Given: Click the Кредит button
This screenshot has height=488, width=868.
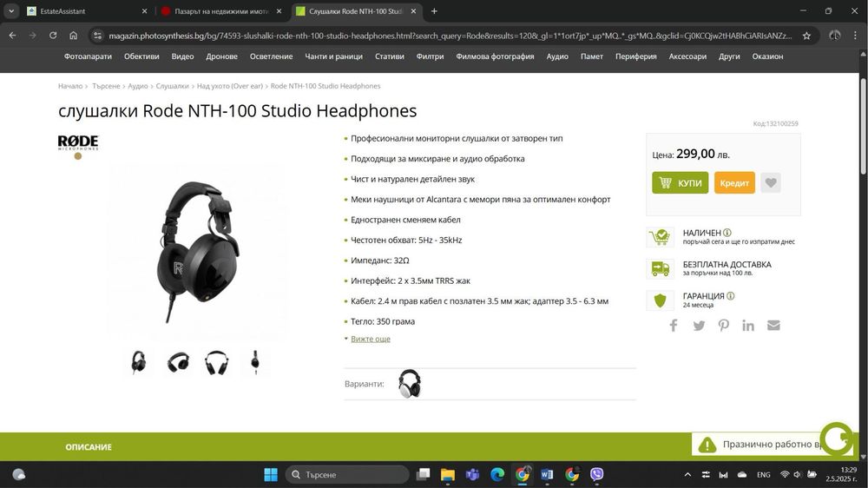Looking at the screenshot, I should click(734, 183).
